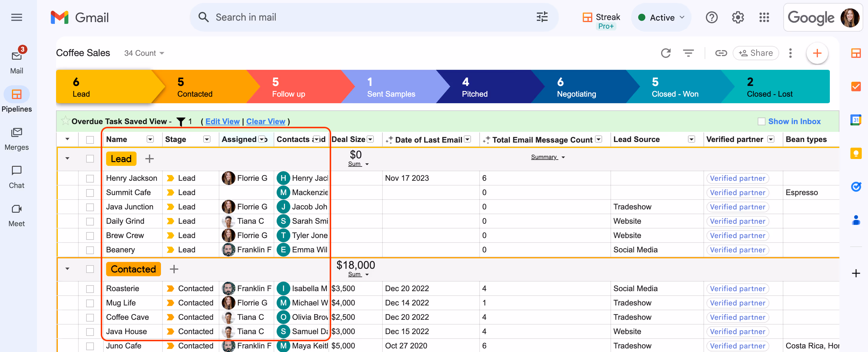Open the pipeline filter options icon

coord(688,53)
